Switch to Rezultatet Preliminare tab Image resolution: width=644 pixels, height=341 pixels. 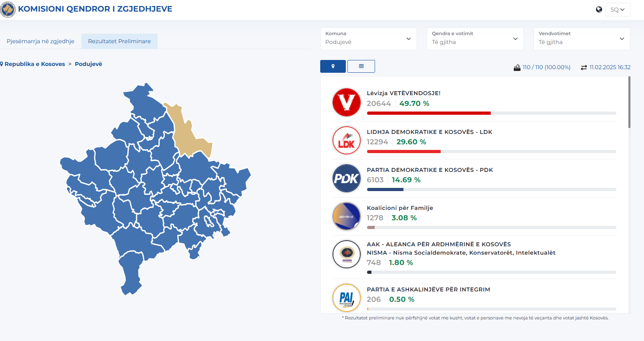tap(119, 41)
